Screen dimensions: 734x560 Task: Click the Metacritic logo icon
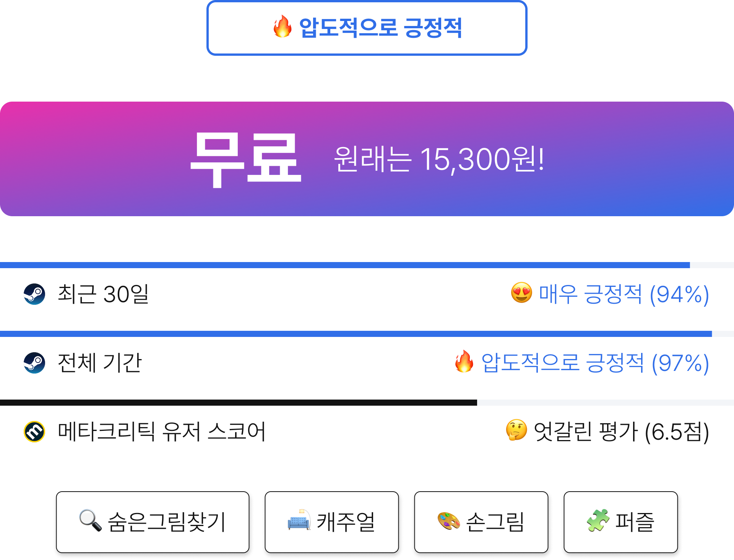(34, 432)
